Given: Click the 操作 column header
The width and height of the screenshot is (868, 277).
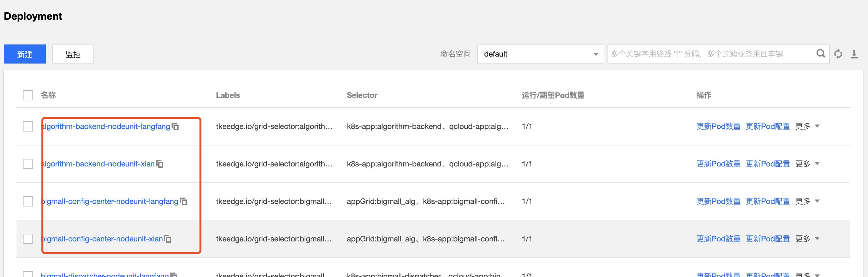Looking at the screenshot, I should click(704, 95).
